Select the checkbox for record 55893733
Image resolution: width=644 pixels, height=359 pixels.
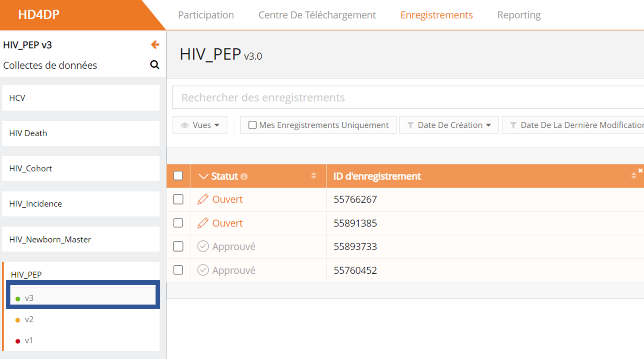(x=178, y=247)
